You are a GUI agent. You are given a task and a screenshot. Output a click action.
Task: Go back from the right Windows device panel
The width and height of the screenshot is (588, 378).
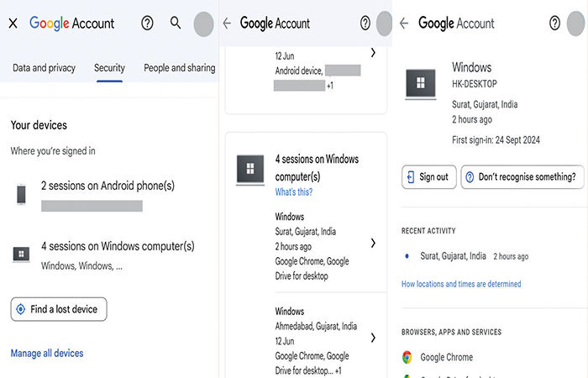404,24
